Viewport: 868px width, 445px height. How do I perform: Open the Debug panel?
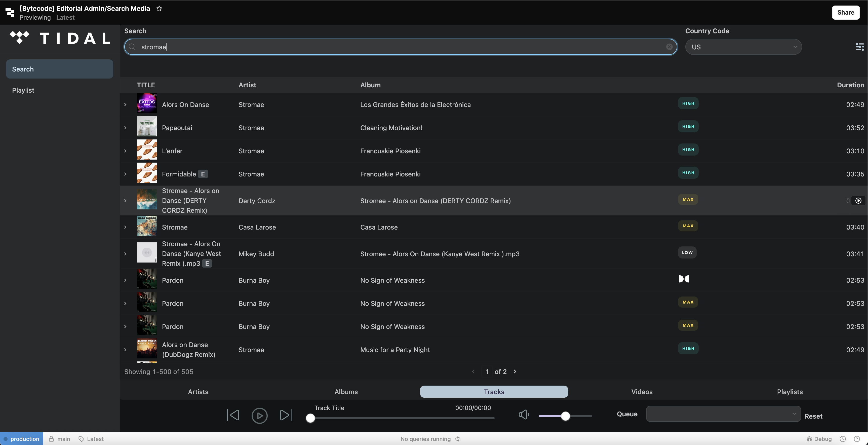(x=819, y=439)
